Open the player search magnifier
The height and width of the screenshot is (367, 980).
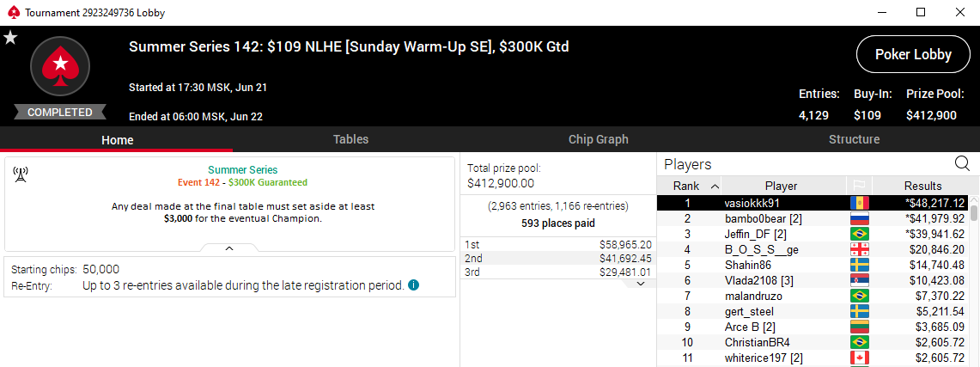962,163
